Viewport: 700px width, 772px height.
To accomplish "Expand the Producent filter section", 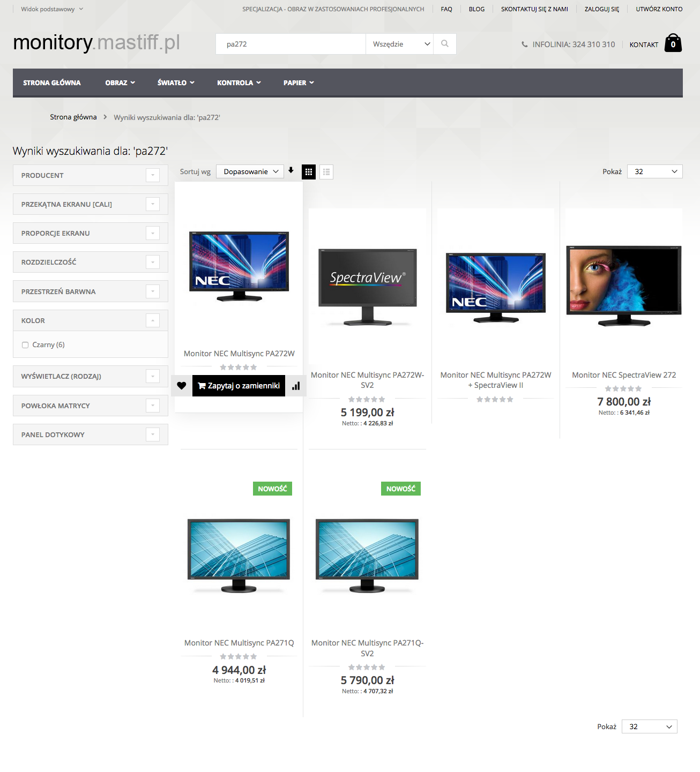I will 153,175.
